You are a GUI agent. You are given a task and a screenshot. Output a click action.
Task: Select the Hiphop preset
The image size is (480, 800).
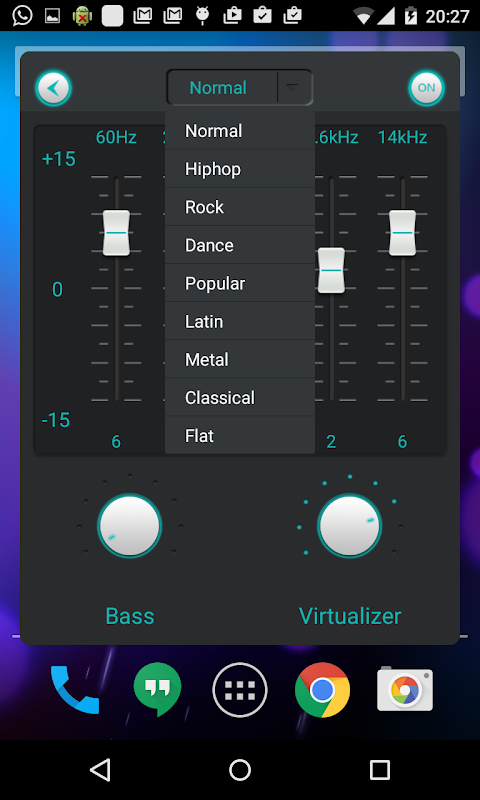(x=239, y=169)
